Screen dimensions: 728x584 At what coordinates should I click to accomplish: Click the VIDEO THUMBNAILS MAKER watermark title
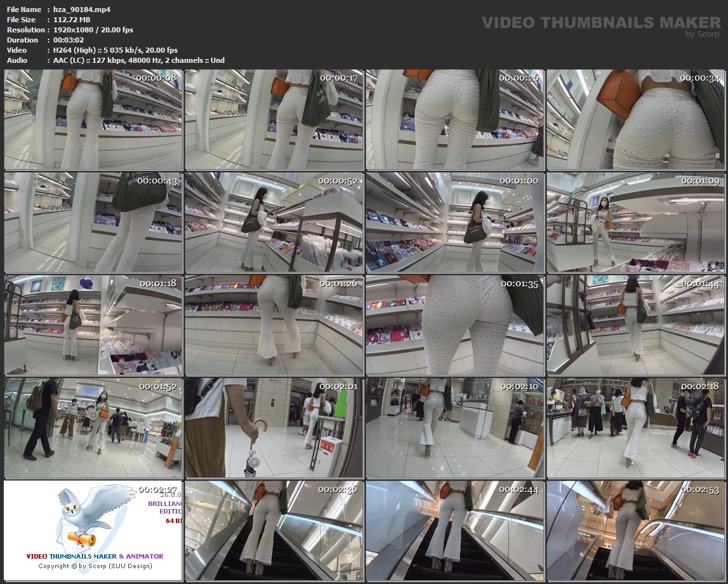(600, 23)
